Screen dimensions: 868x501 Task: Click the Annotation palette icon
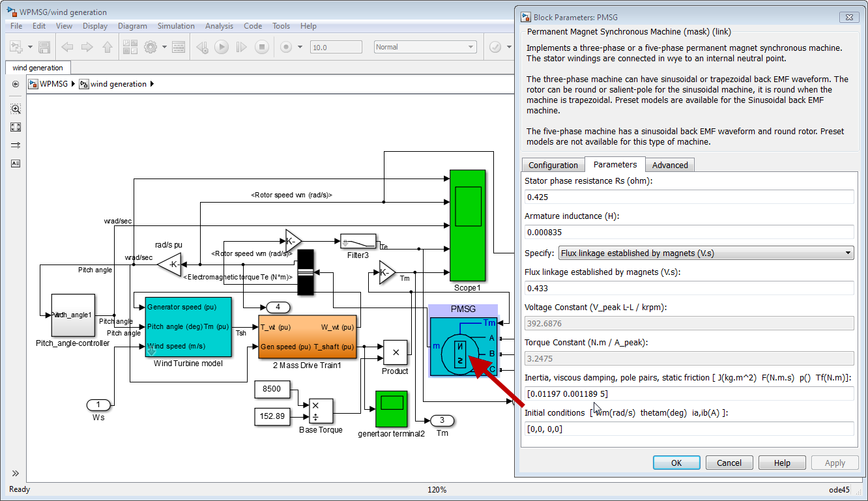16,164
